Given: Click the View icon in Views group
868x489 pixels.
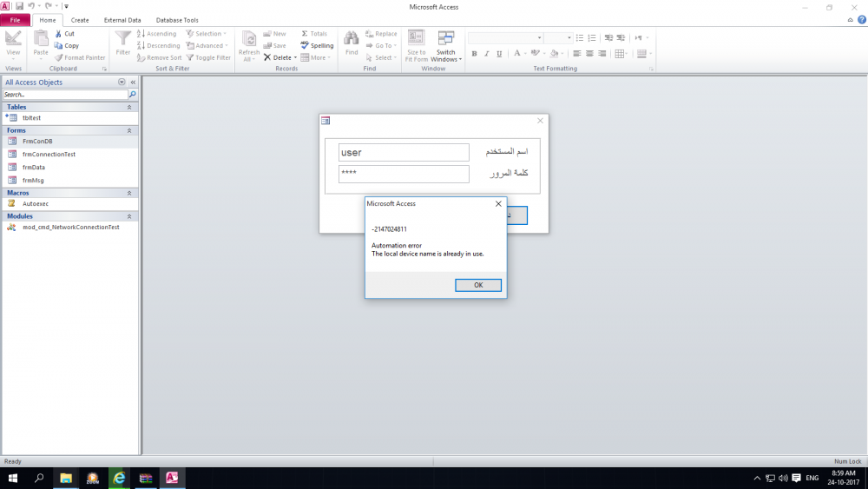Looking at the screenshot, I should 13,39.
